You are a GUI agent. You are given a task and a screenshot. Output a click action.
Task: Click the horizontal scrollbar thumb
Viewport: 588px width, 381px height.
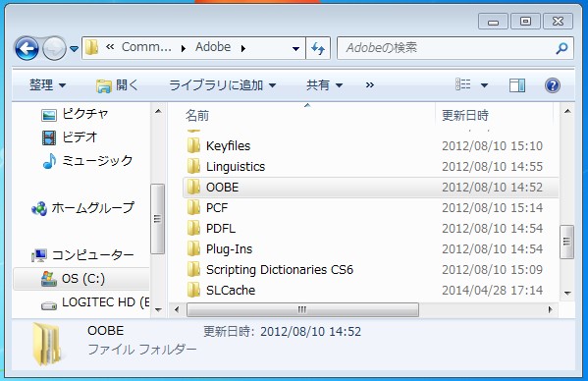coord(302,309)
